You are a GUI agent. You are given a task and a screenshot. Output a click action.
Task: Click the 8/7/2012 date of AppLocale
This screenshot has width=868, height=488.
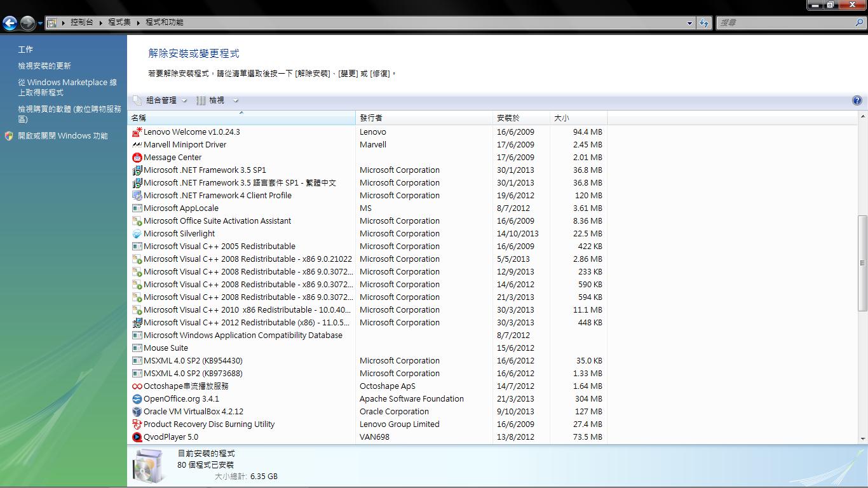[x=513, y=208]
